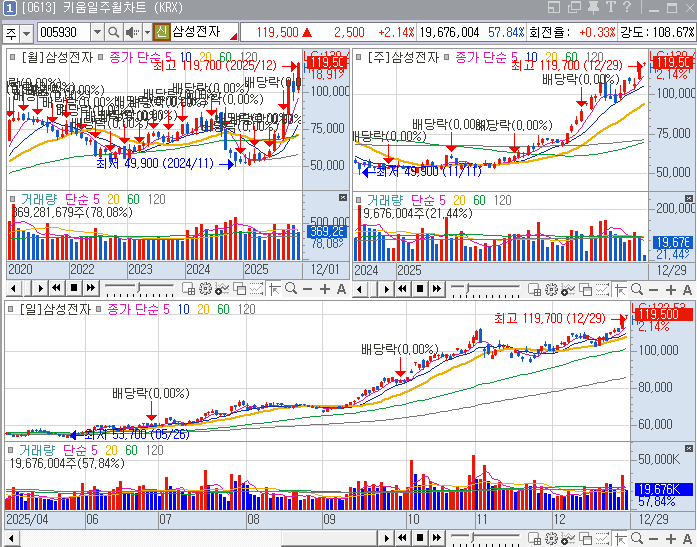Click the A auto-scale icon on weekly toolbar
The width and height of the screenshot is (697, 547).
point(687,290)
